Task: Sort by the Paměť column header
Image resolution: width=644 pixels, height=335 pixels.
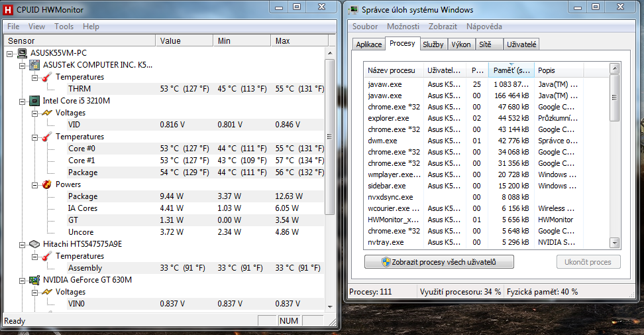Action: 511,70
